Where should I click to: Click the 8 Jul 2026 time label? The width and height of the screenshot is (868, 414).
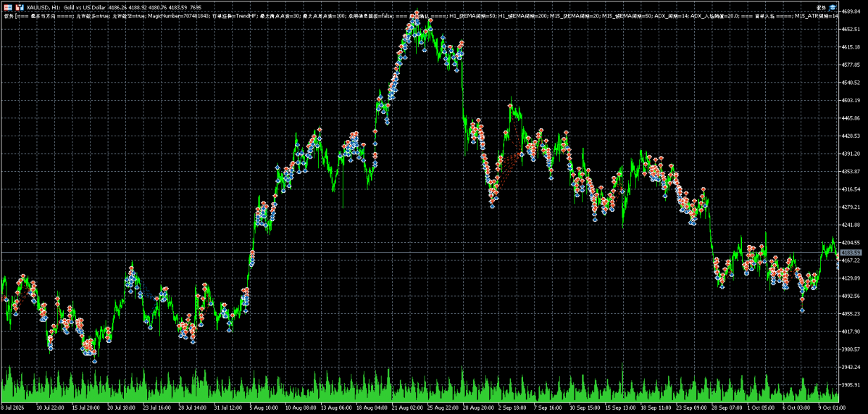click(12, 407)
